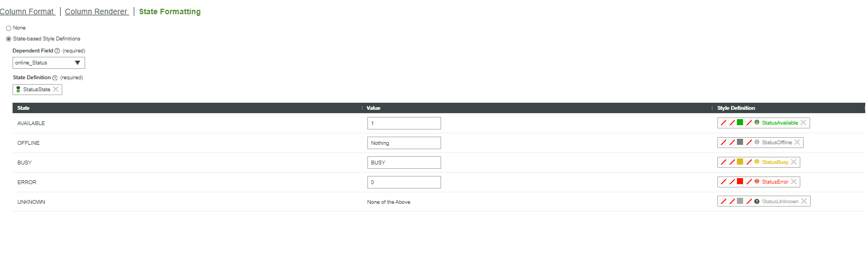868x259 pixels.
Task: Click the red StatusError color swatch
Action: 740,181
